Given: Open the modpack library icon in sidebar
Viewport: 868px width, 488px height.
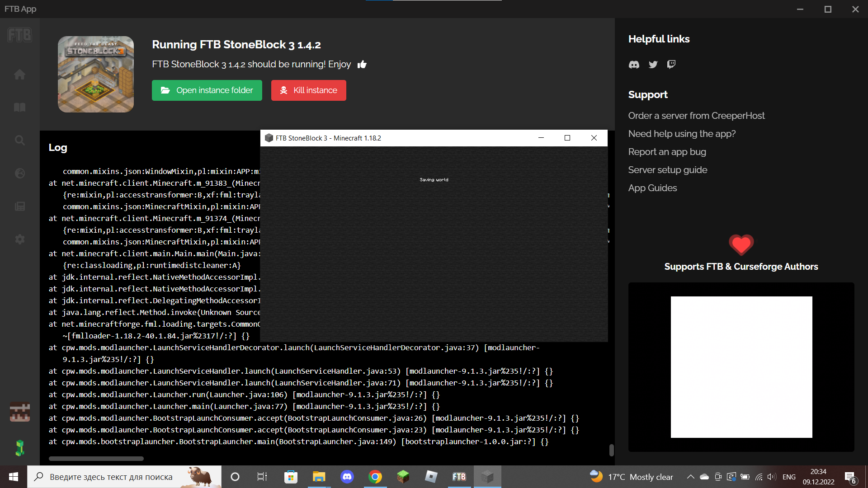Looking at the screenshot, I should (20, 107).
